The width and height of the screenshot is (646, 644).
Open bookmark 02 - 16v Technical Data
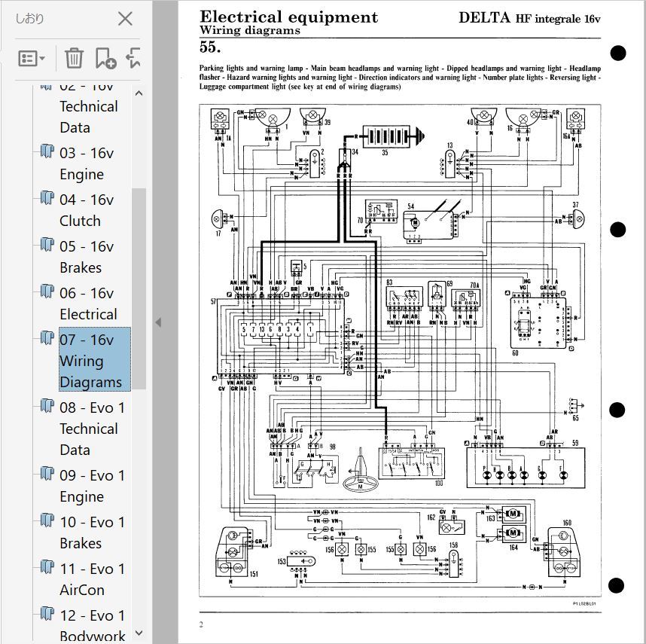[x=89, y=106]
